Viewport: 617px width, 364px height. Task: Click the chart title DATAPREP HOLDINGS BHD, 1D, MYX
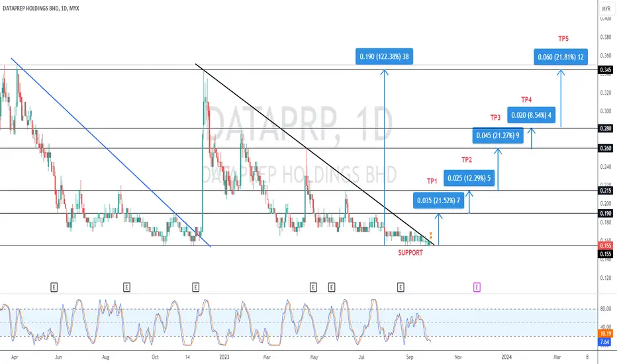[x=41, y=8]
